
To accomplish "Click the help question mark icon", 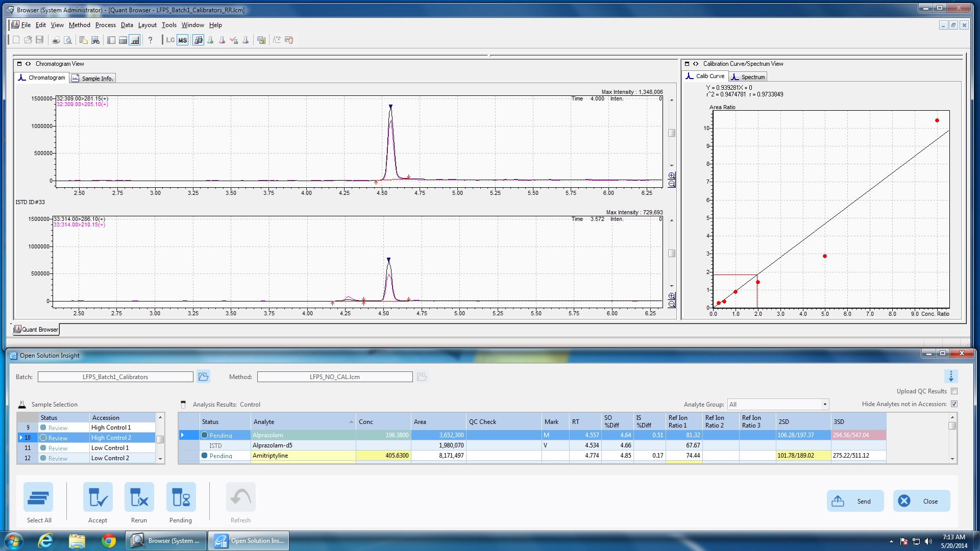I will tap(150, 40).
